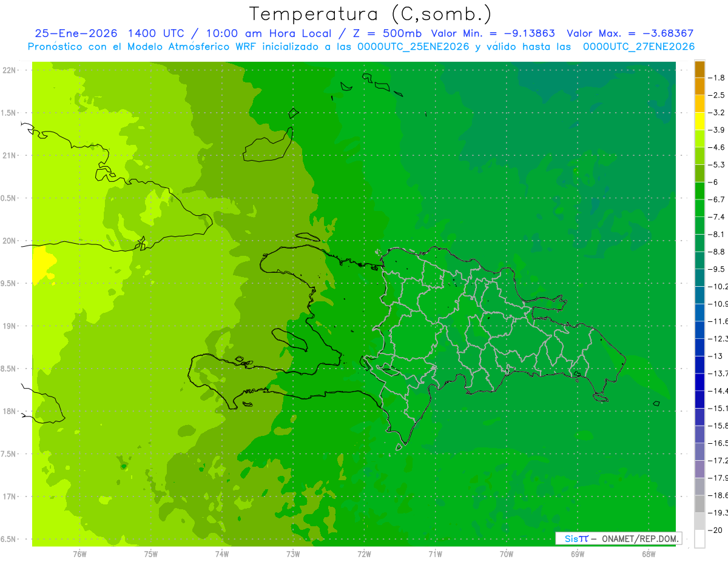This screenshot has height=562, width=728.
Task: Click the '-15.8' colorbar value
Action: tap(718, 426)
